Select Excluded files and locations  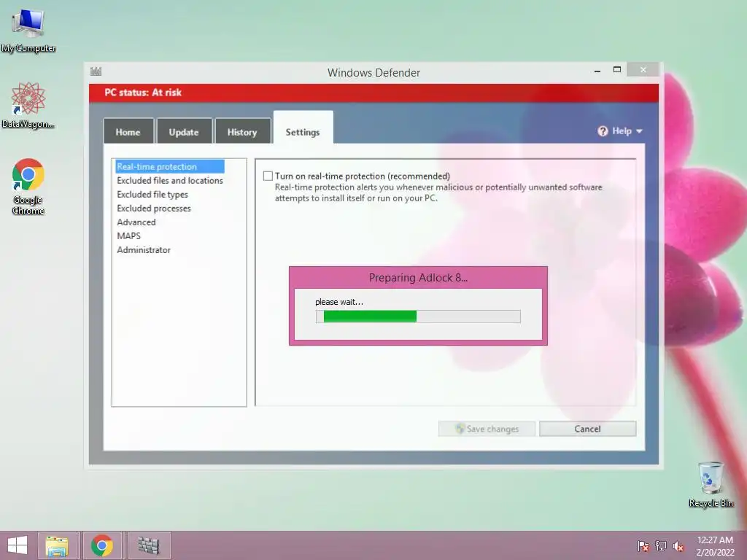tap(170, 181)
